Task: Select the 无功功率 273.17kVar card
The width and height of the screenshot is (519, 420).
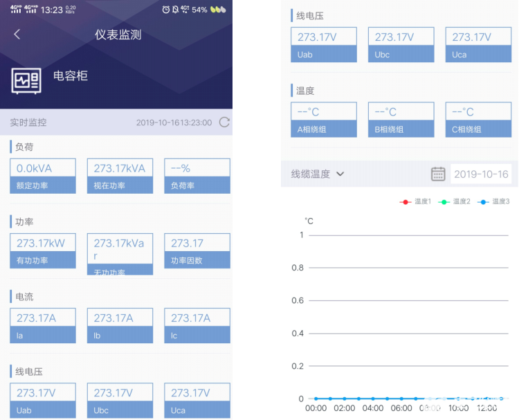Action: (120, 254)
